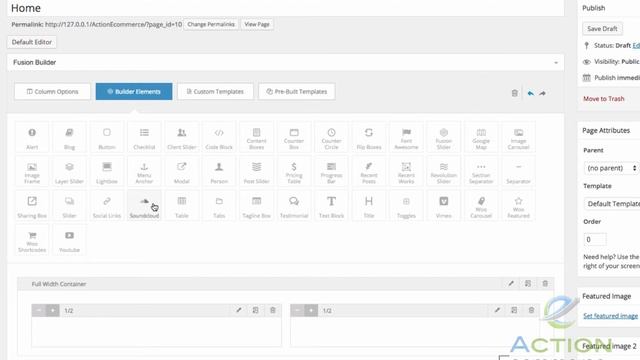Click trash icon beside the undo arrow
Viewport: 640px width, 360px height.
[515, 93]
